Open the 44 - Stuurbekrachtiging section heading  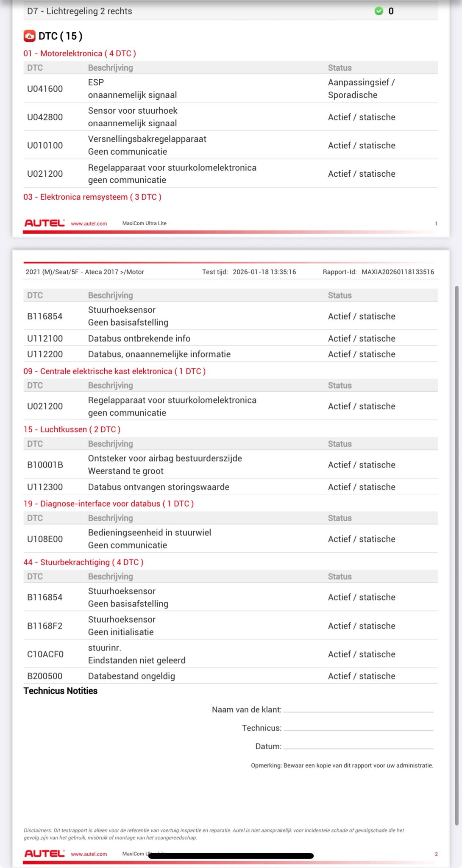[x=83, y=562]
